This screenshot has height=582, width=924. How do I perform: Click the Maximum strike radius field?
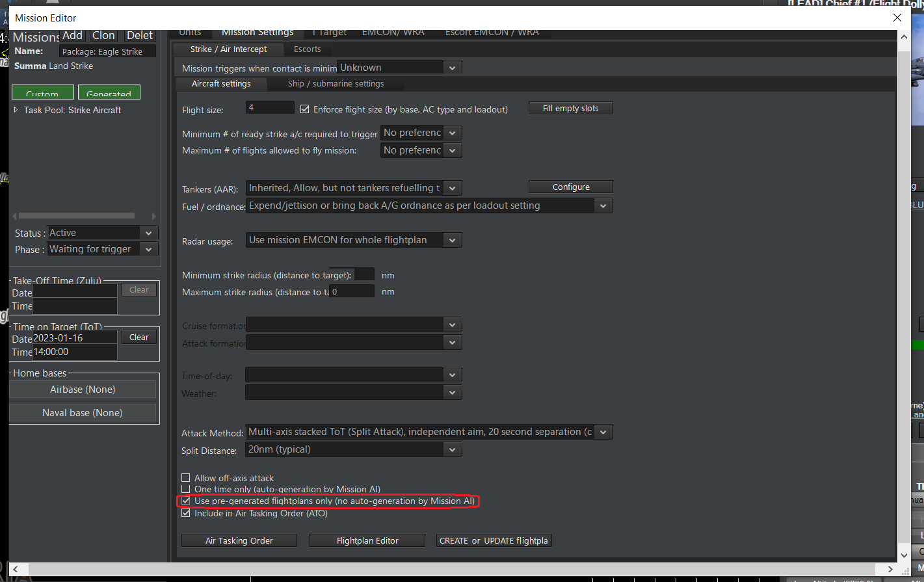click(352, 291)
